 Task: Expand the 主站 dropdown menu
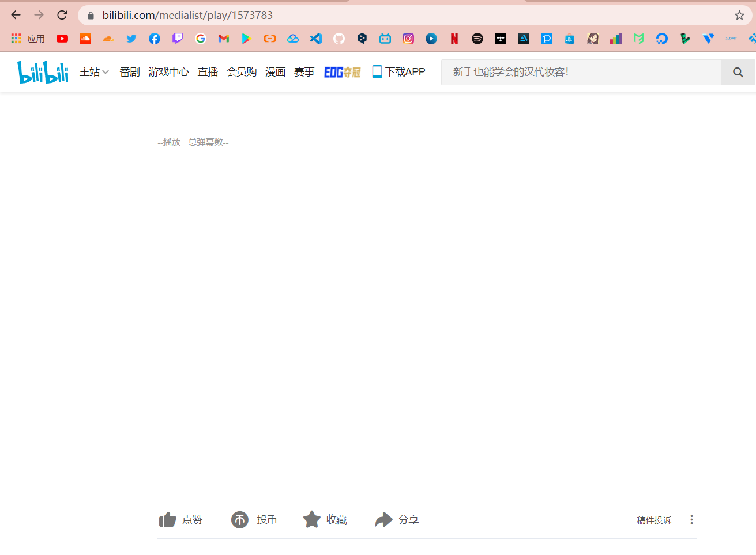click(x=94, y=72)
